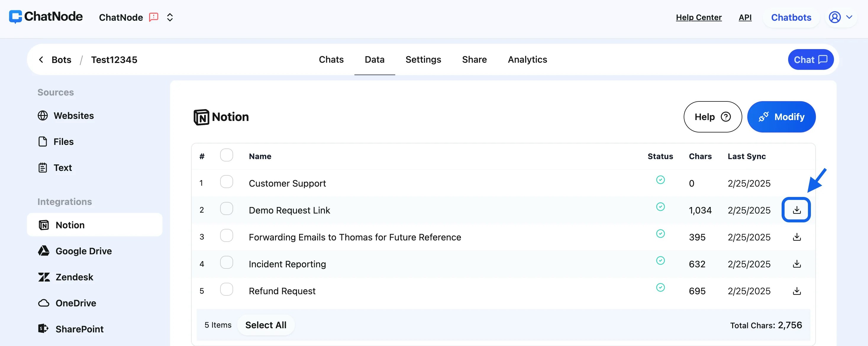Open the user account menu
The height and width of the screenshot is (346, 868).
tap(841, 17)
